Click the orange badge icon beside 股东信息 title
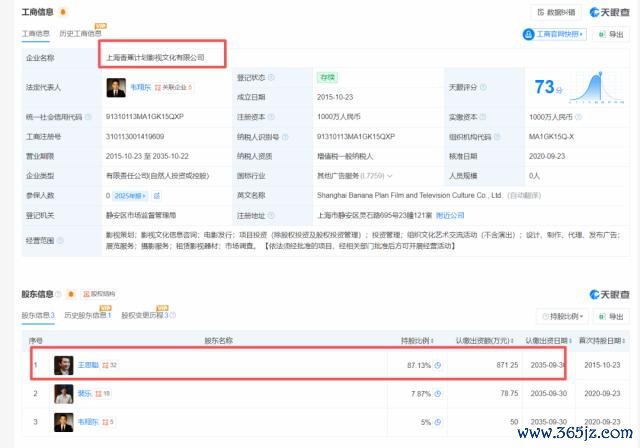This screenshot has height=448, width=640. point(71,294)
